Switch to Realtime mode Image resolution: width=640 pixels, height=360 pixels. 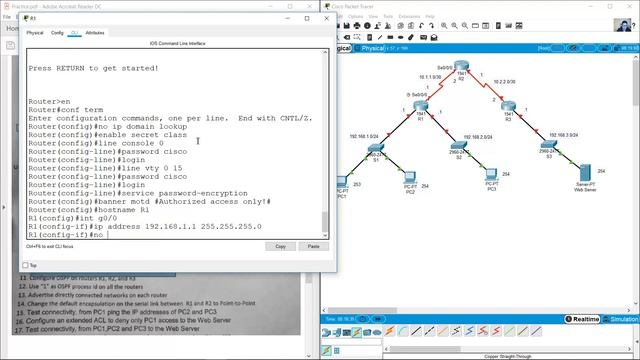[582, 319]
